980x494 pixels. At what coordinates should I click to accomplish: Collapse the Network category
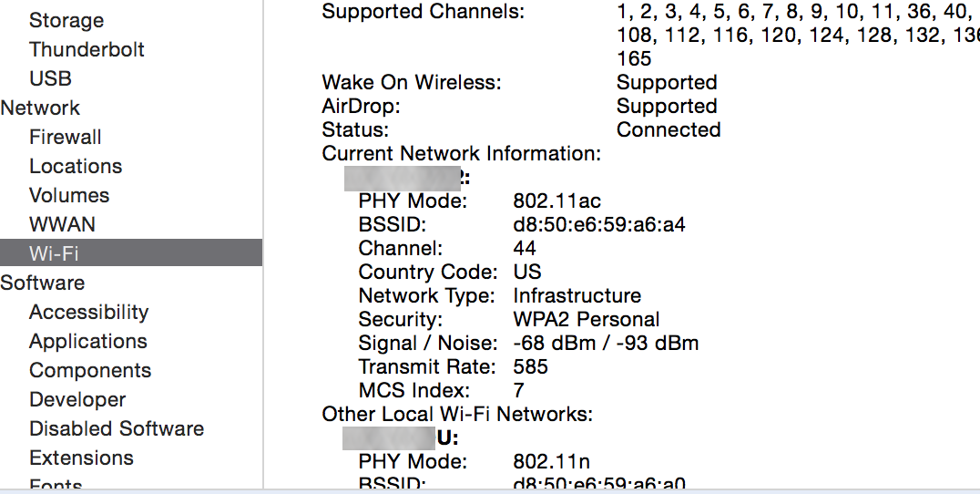[40, 108]
